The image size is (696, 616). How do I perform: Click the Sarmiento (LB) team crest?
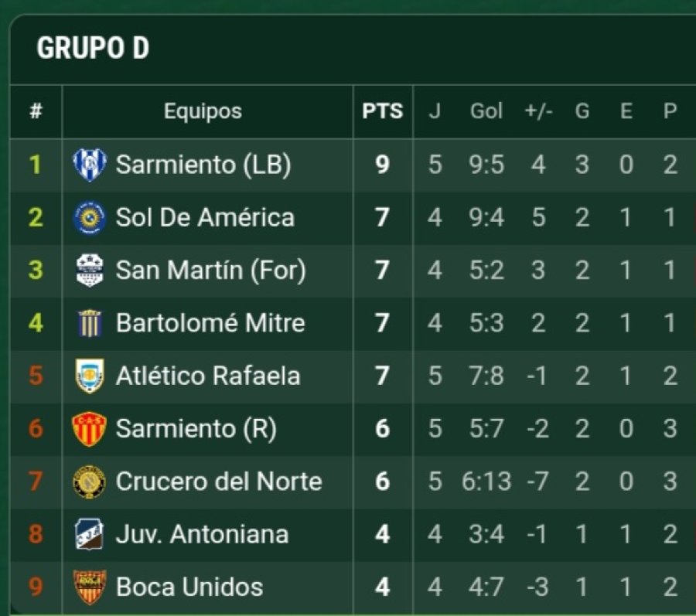[89, 165]
